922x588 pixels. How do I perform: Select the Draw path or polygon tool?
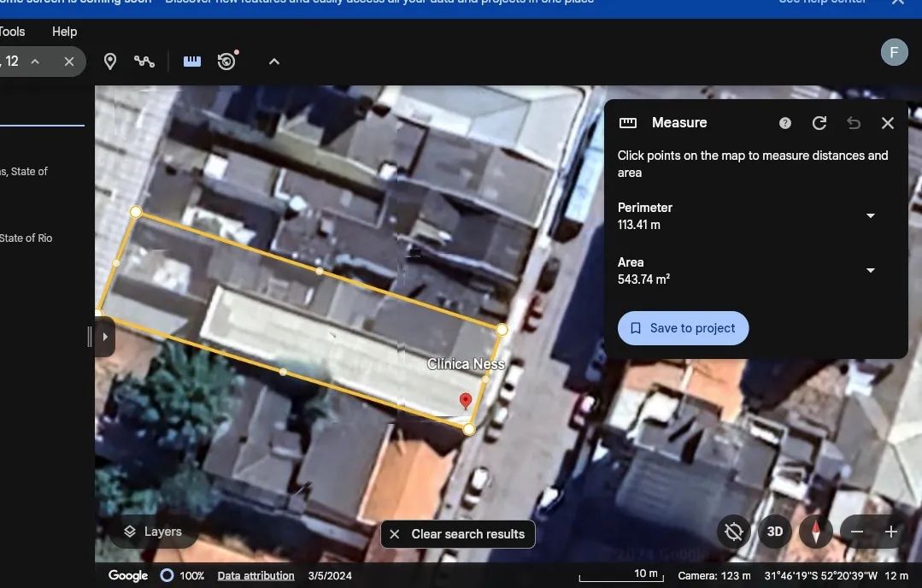tap(144, 62)
